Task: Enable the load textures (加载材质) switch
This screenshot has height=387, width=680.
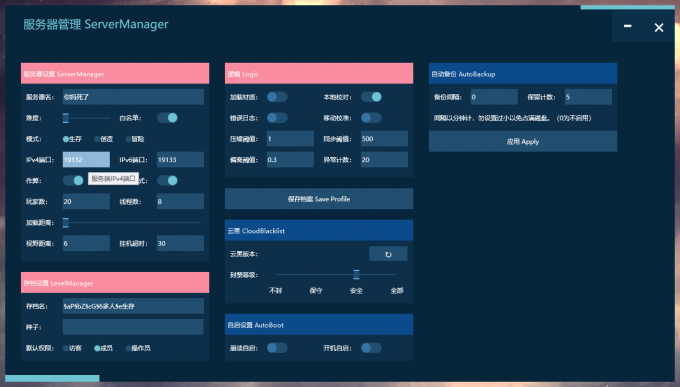Action: pos(277,97)
